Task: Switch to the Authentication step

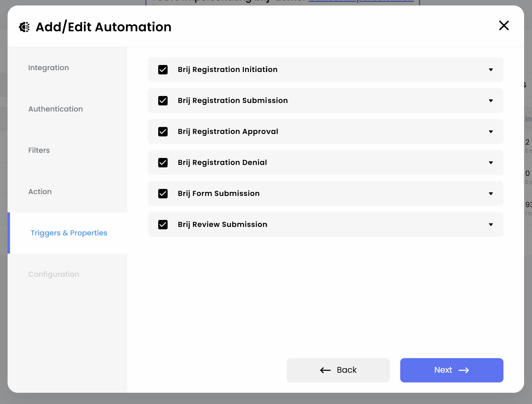Action: (56, 109)
